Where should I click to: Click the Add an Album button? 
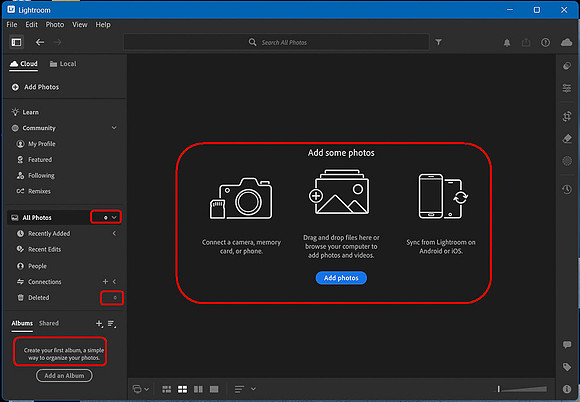pos(64,375)
